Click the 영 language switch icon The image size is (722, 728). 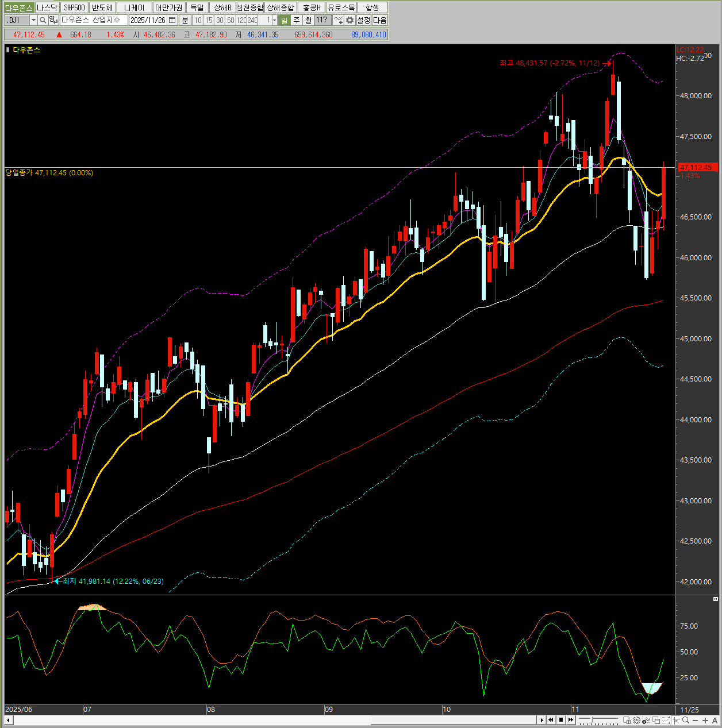pos(52,20)
